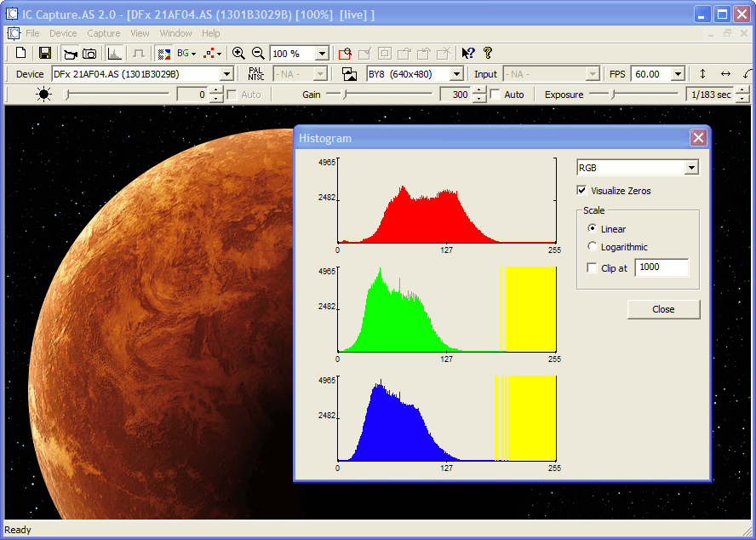This screenshot has height=540, width=756.
Task: Click the application icon in the title bar
Action: 12,14
